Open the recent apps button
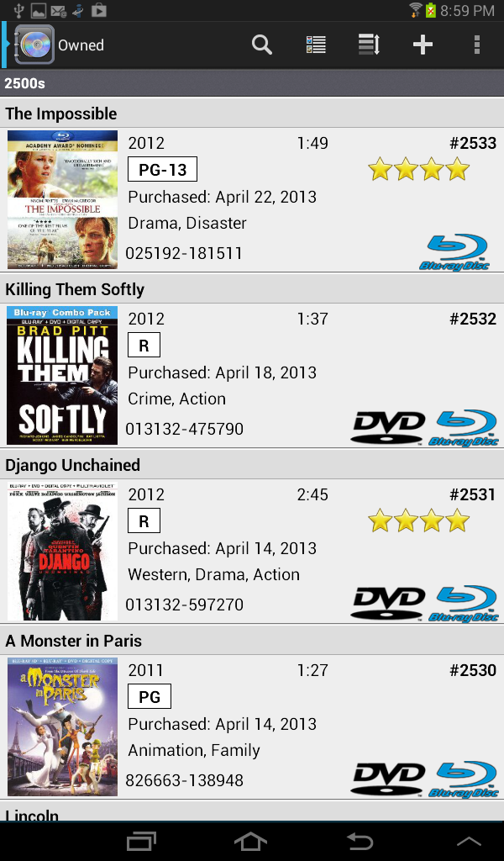Viewport: 504px width, 861px height. tap(141, 841)
